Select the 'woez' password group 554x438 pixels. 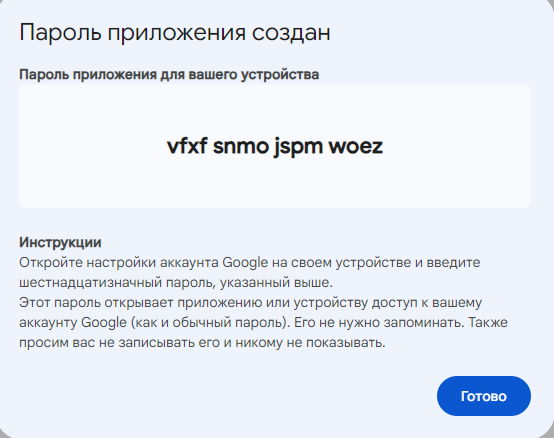pyautogui.click(x=356, y=147)
